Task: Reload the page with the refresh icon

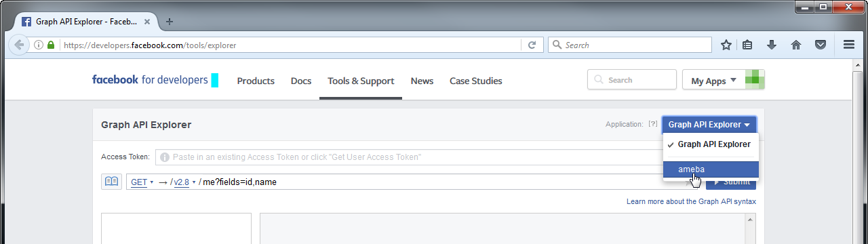Action: click(x=532, y=45)
